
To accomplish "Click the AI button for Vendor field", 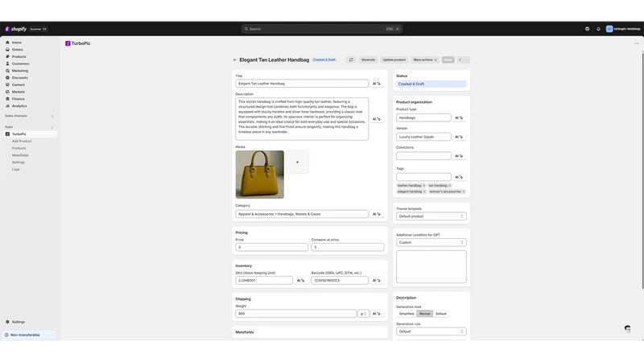I will coord(459,137).
